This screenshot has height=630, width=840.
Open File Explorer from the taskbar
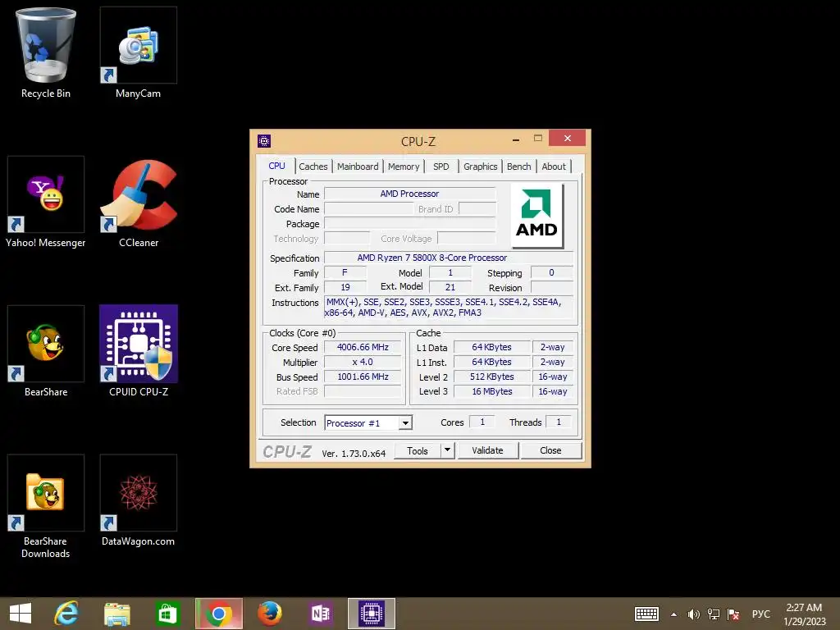117,614
